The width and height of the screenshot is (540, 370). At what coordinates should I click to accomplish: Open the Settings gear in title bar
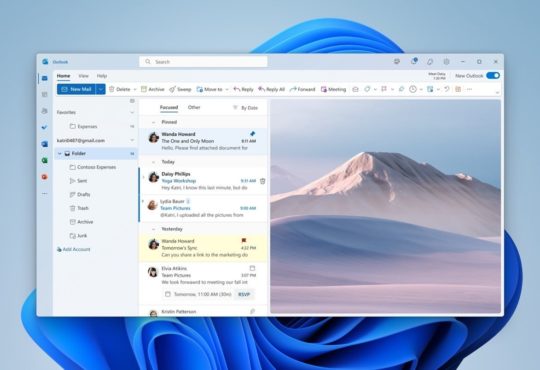coord(446,62)
